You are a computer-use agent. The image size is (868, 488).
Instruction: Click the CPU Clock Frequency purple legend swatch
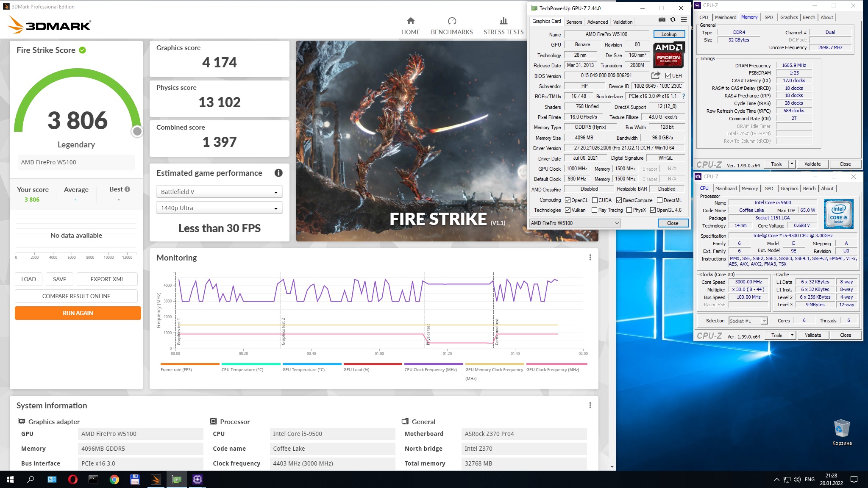coord(434,364)
